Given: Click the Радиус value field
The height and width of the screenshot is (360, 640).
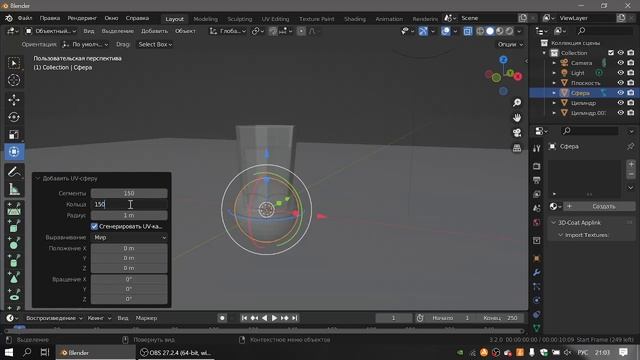Looking at the screenshot, I should [x=129, y=215].
